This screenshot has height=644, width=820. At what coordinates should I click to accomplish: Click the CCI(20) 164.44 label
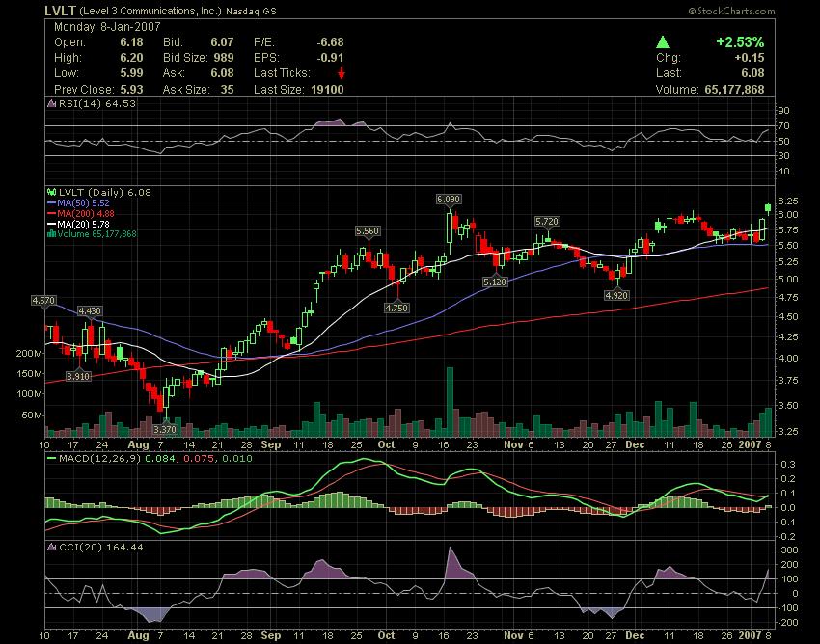coord(101,547)
